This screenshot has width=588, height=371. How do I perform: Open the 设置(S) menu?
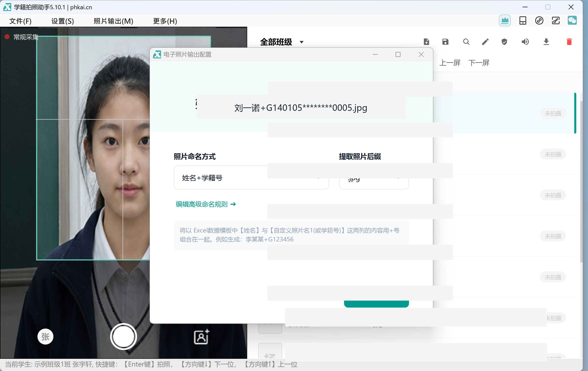click(x=63, y=21)
